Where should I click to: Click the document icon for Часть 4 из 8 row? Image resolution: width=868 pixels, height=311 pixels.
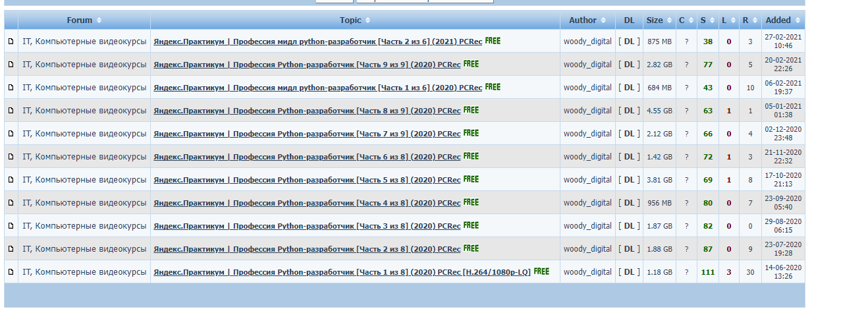(x=11, y=203)
